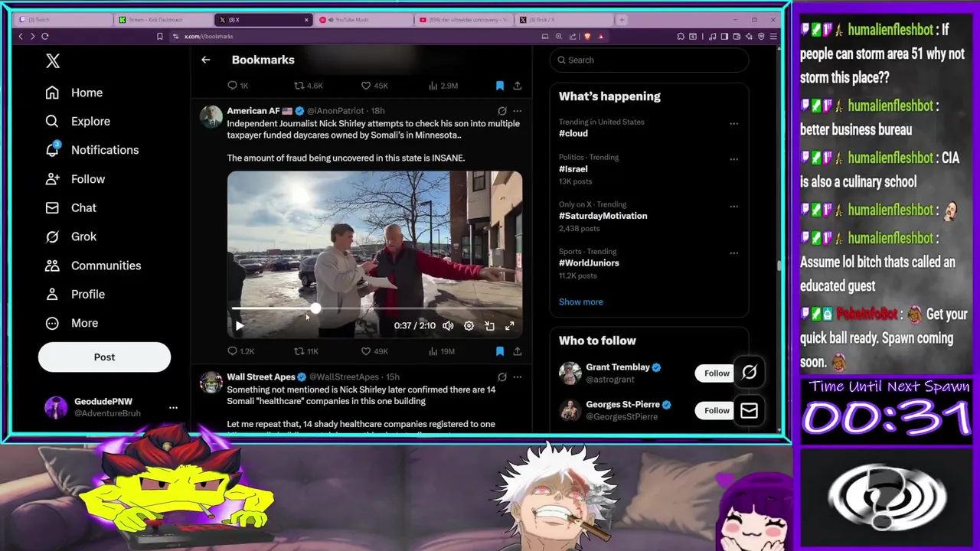Image resolution: width=980 pixels, height=551 pixels.
Task: Open the #SaturdayMotivation trend
Action: pyautogui.click(x=603, y=216)
